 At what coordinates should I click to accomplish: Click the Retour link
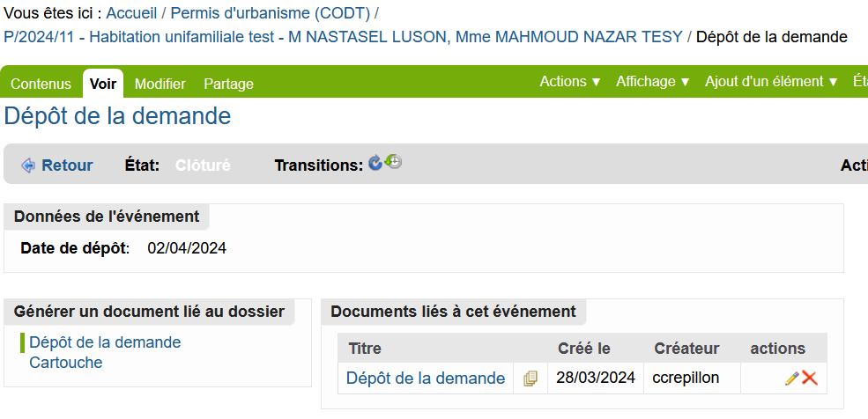[67, 165]
